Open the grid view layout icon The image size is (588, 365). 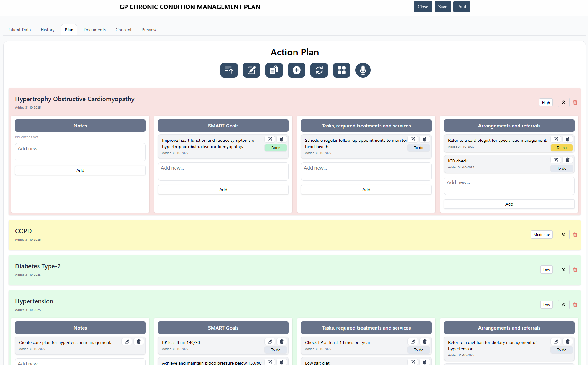point(341,70)
